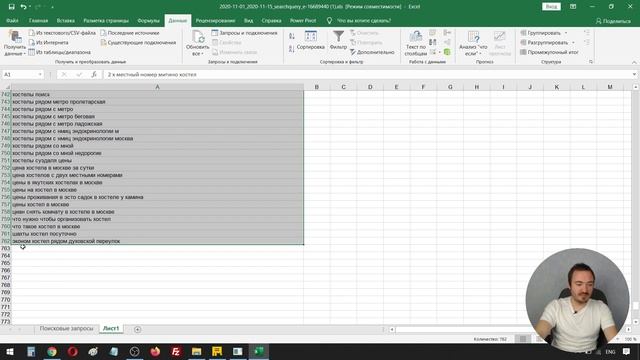
Task: Import data Из текстового/CSV-файла
Action: pyautogui.click(x=62, y=33)
